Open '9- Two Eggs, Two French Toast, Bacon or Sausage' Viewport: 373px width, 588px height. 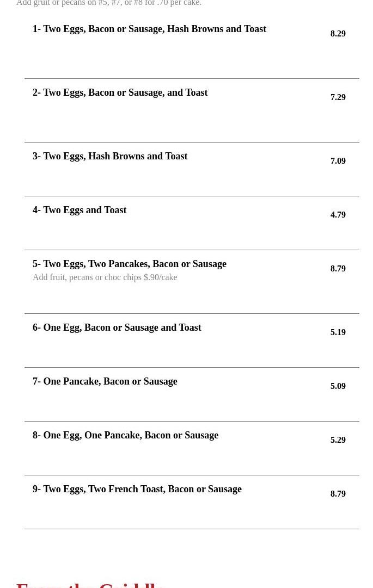pyautogui.click(x=137, y=489)
